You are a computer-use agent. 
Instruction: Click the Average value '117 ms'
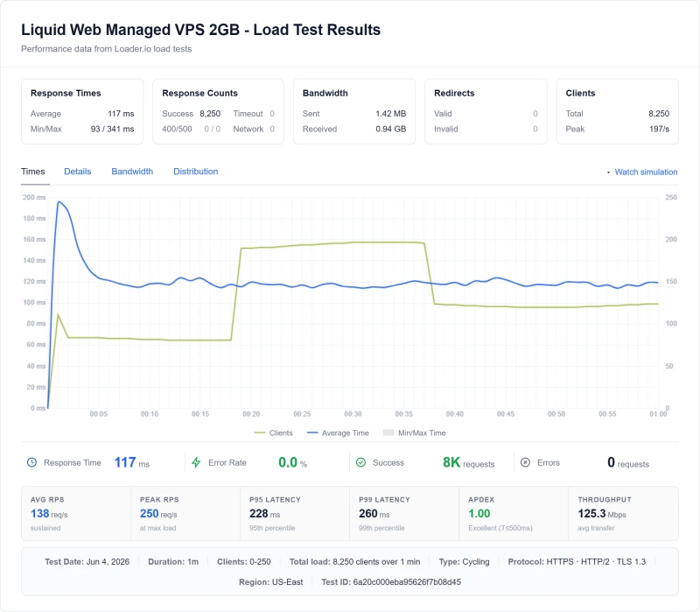(121, 114)
